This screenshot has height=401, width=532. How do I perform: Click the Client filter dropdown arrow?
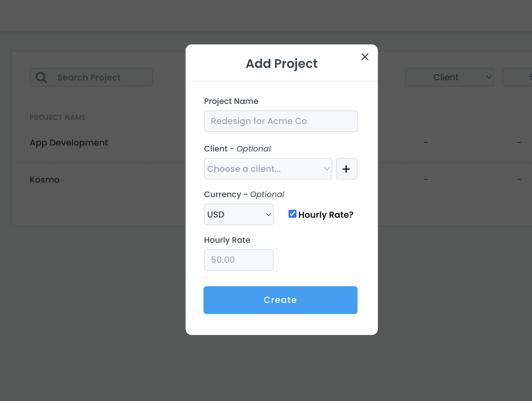tap(489, 77)
